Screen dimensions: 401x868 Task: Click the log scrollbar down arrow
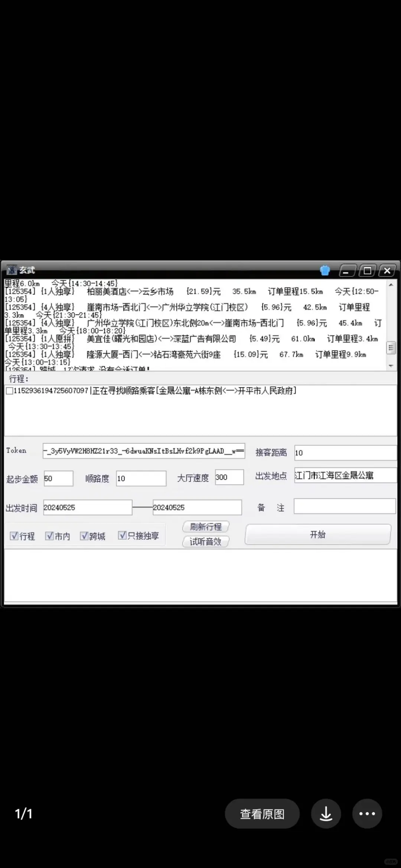[x=391, y=366]
